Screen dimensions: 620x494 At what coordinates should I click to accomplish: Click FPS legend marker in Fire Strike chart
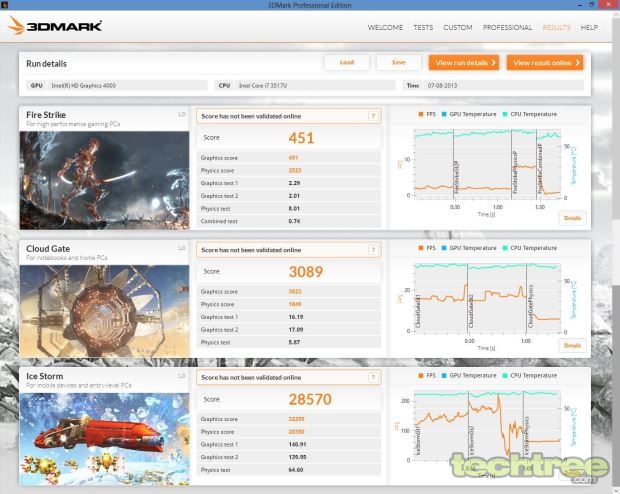point(421,114)
